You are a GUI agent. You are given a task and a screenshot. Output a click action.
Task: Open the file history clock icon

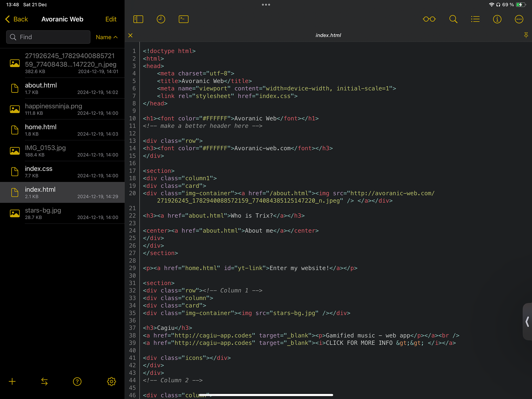[x=161, y=19]
